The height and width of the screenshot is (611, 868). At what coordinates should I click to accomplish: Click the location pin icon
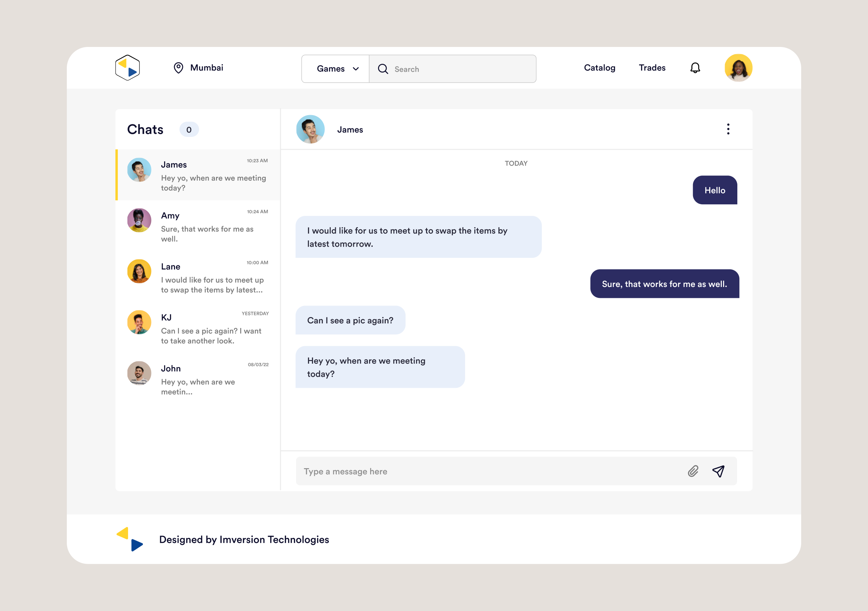178,68
